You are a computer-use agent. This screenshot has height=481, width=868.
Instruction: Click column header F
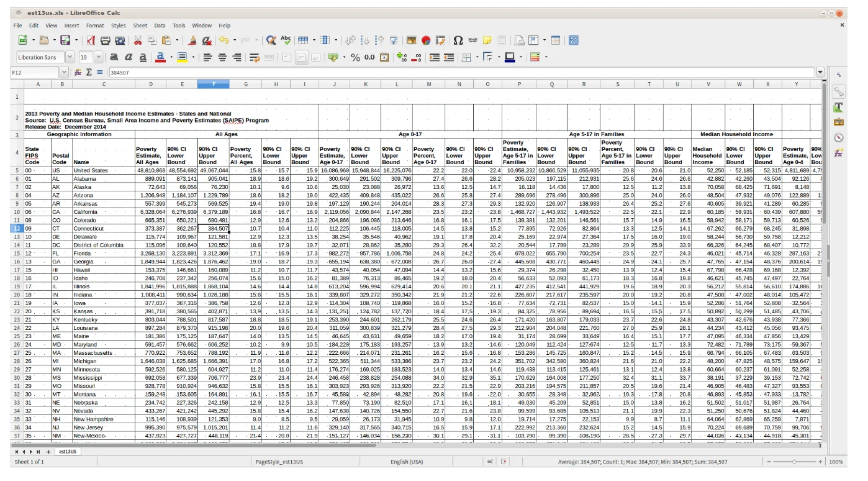click(214, 84)
